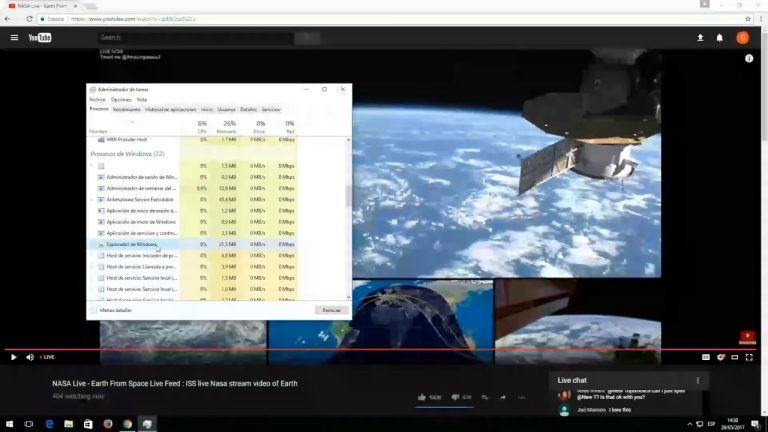
Task: Open the Archivo menu in Task Manager
Action: [x=97, y=99]
